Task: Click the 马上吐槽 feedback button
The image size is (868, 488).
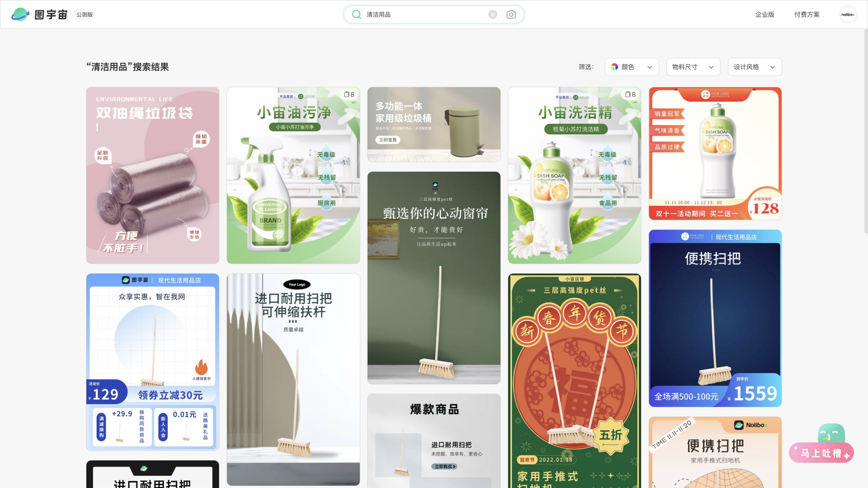Action: (x=821, y=453)
